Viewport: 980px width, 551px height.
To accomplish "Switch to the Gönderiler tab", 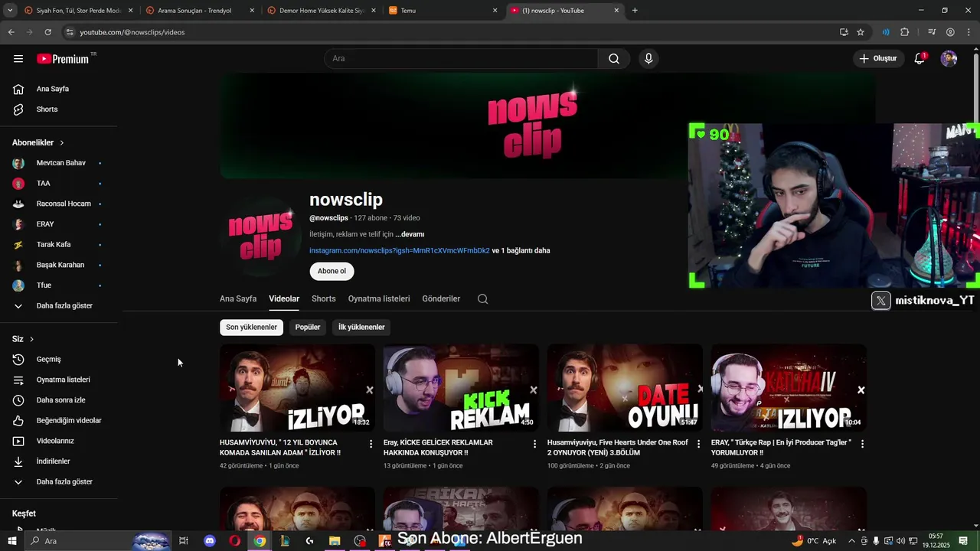I will tap(441, 299).
